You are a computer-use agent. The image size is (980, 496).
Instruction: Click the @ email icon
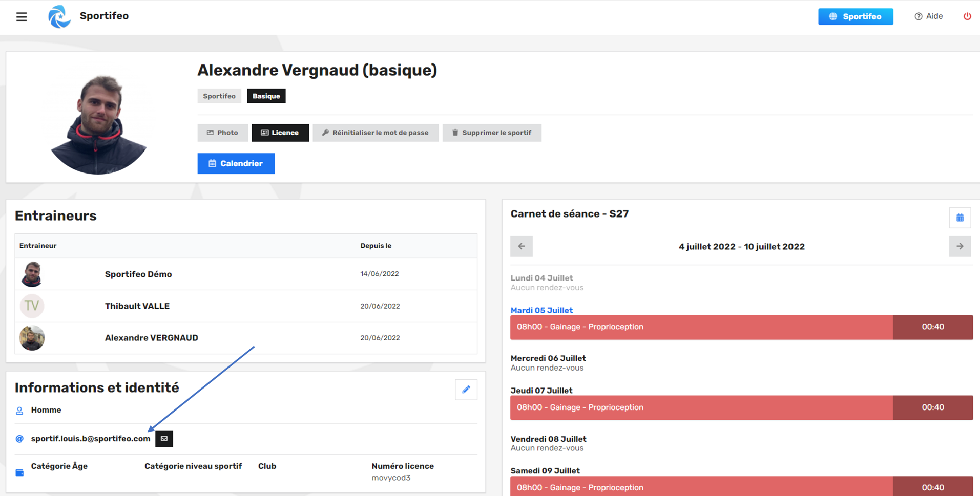coord(19,439)
